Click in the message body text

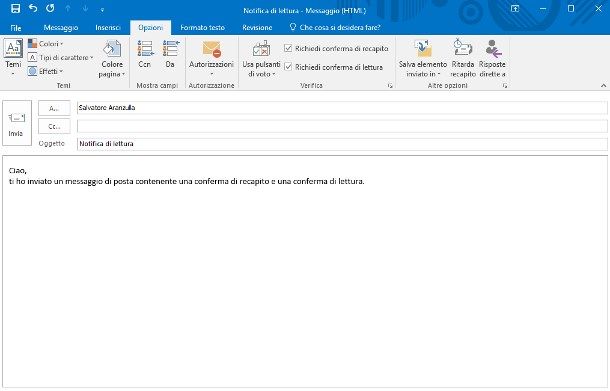coord(305,271)
